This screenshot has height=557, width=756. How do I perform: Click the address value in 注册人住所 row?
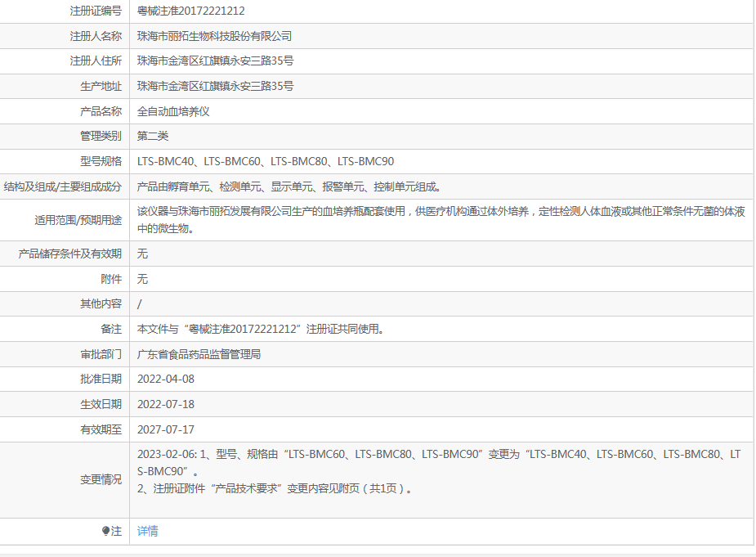tap(215, 61)
